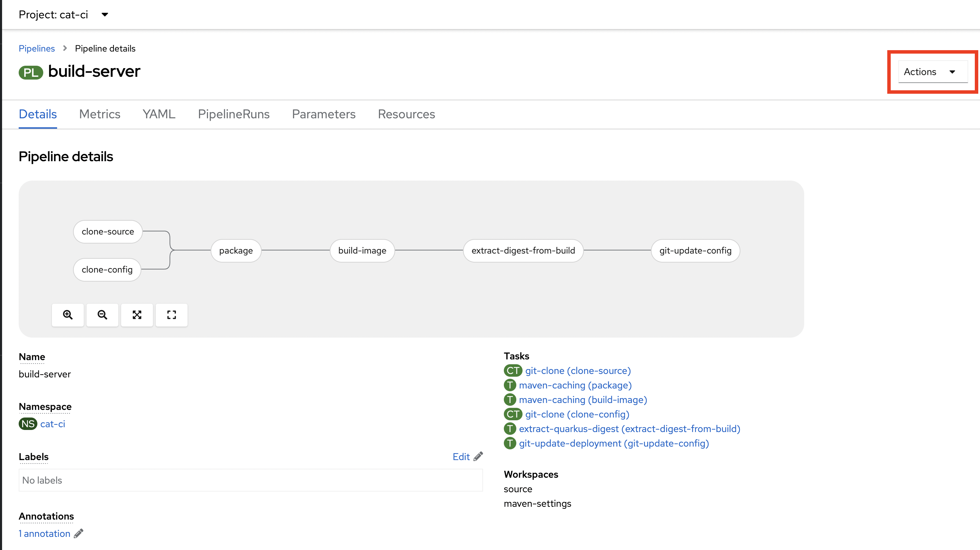Open extract-quarkus-digest task link
Image resolution: width=980 pixels, height=550 pixels.
[x=629, y=429]
